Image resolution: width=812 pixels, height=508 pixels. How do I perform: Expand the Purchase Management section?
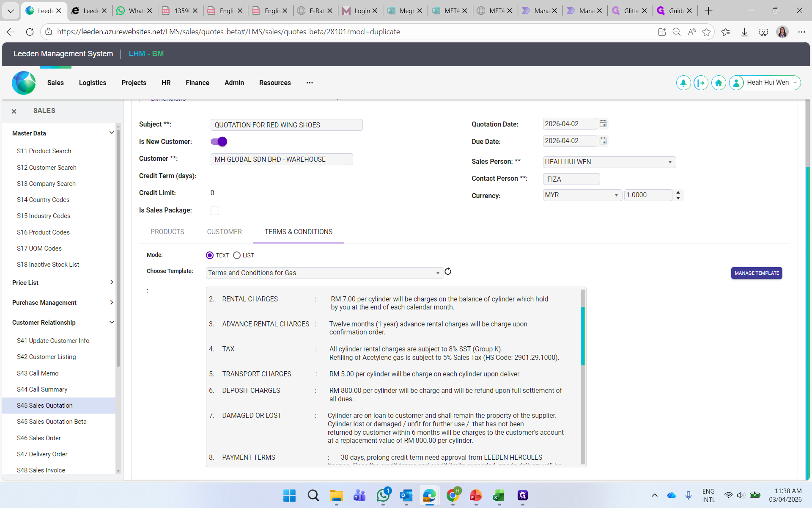pos(112,302)
